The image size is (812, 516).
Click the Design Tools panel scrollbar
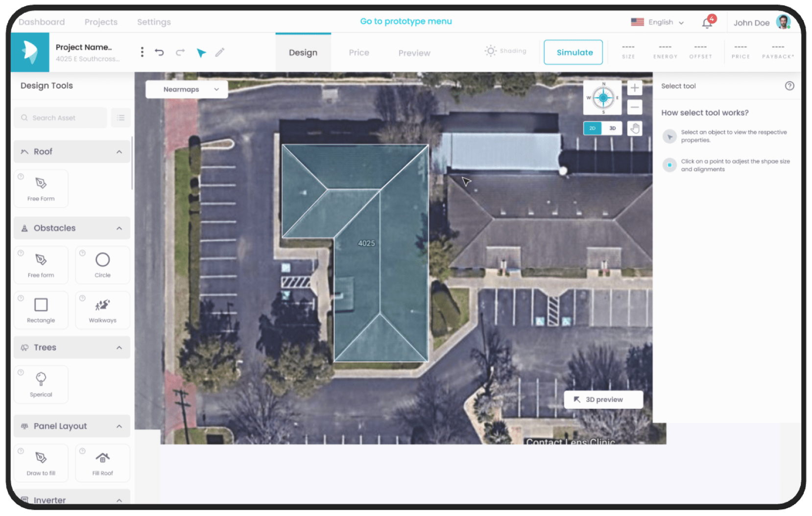[132, 163]
